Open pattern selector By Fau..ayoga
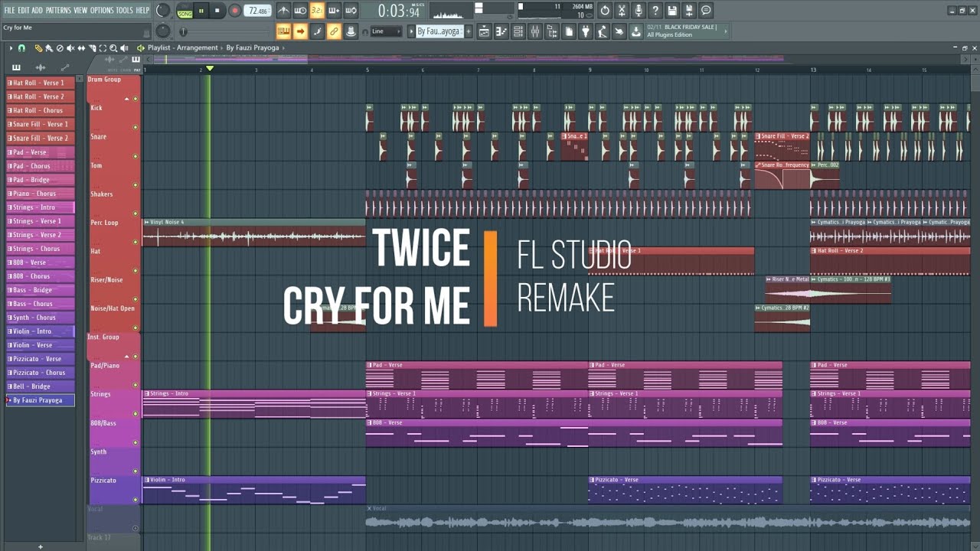980x551 pixels. pos(439,31)
